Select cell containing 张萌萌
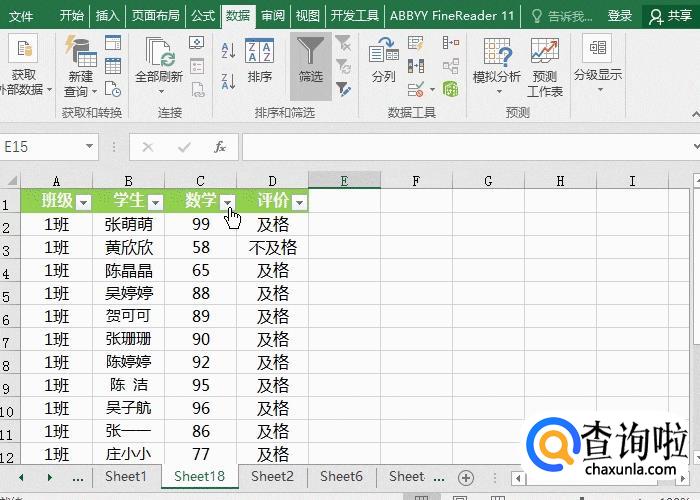This screenshot has width=700, height=500. [129, 224]
